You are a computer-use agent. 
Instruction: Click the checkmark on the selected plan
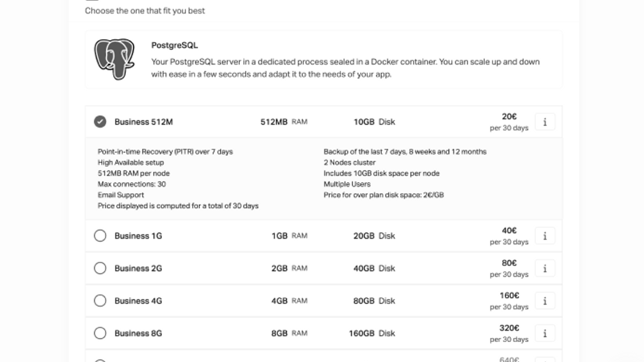pos(100,122)
